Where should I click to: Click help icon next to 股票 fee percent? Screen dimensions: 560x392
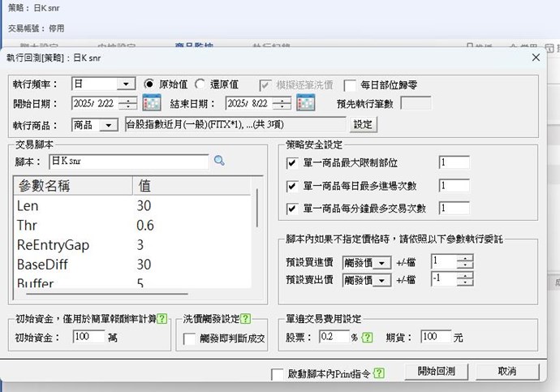(x=367, y=337)
